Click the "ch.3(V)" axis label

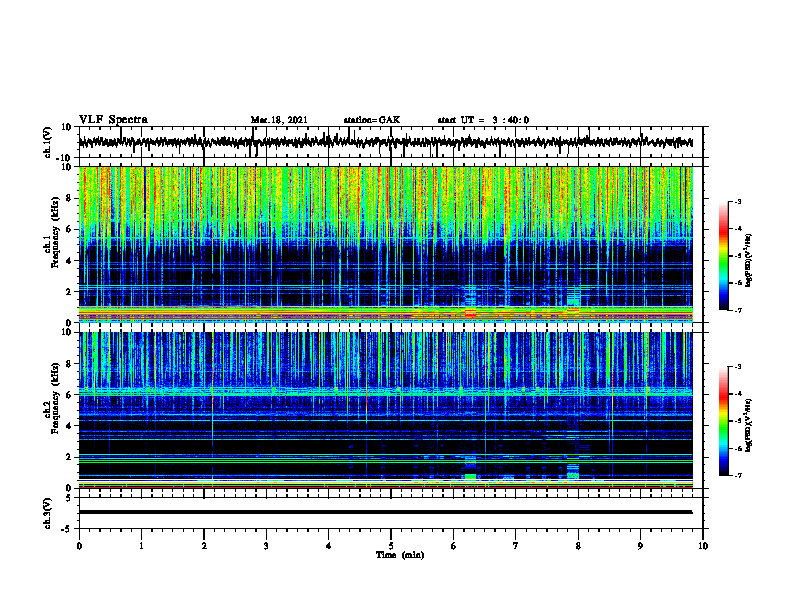point(48,514)
